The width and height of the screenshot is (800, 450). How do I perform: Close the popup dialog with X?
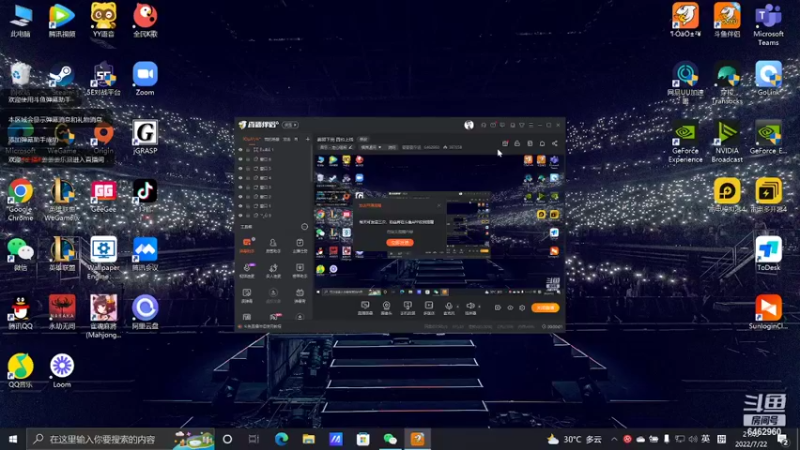[439, 205]
